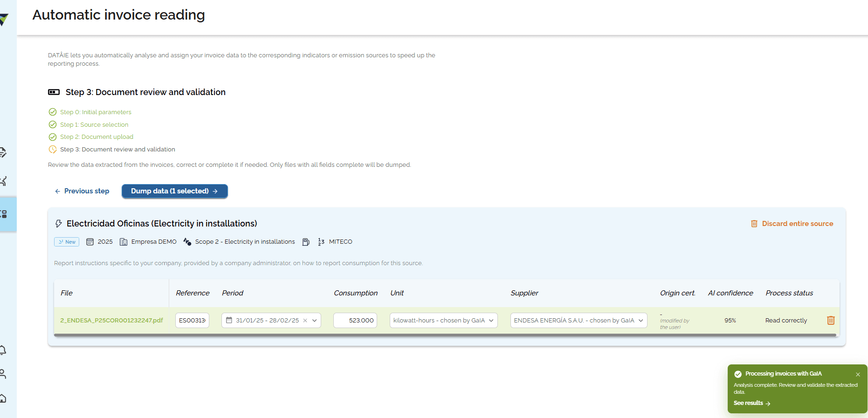Click the Process status column header
868x418 pixels.
pos(789,293)
